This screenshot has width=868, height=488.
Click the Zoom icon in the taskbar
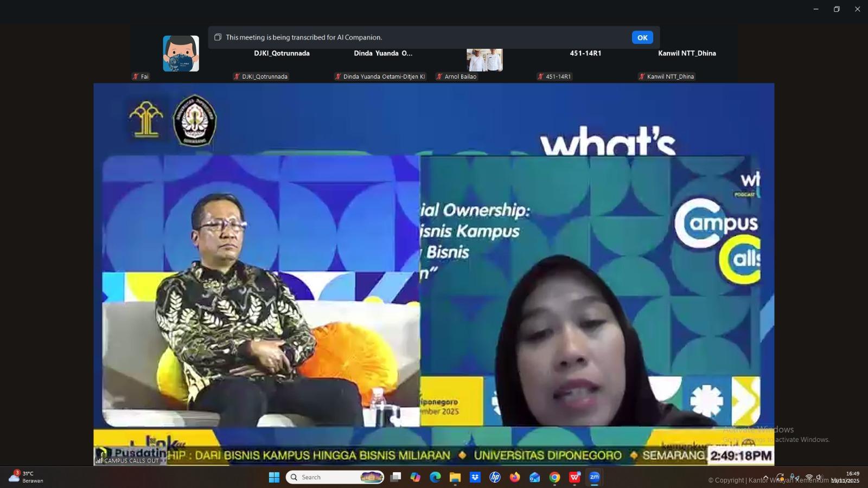pos(595,477)
